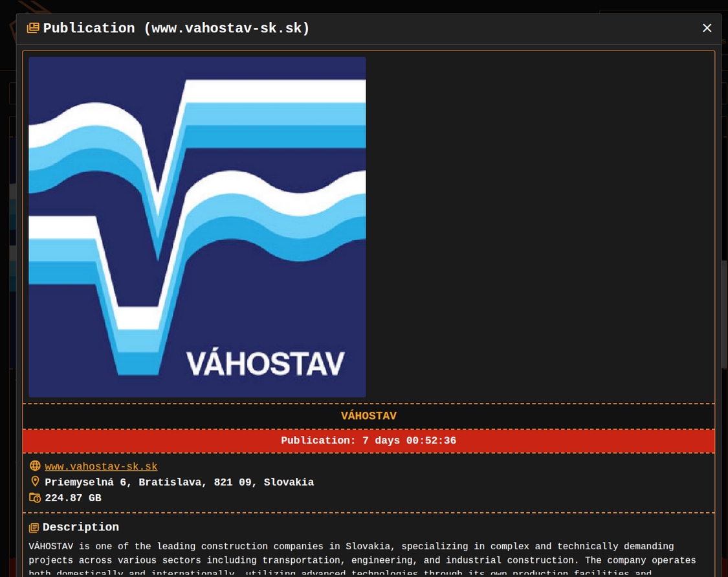Click the Priemyselná 6, Bratislava address text
The width and height of the screenshot is (728, 577).
(x=179, y=482)
